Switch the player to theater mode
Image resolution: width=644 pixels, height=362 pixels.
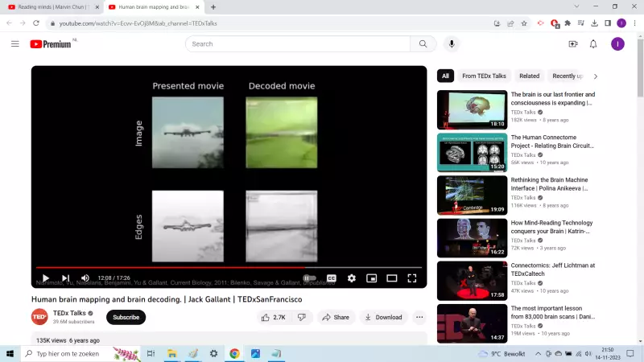(392, 278)
